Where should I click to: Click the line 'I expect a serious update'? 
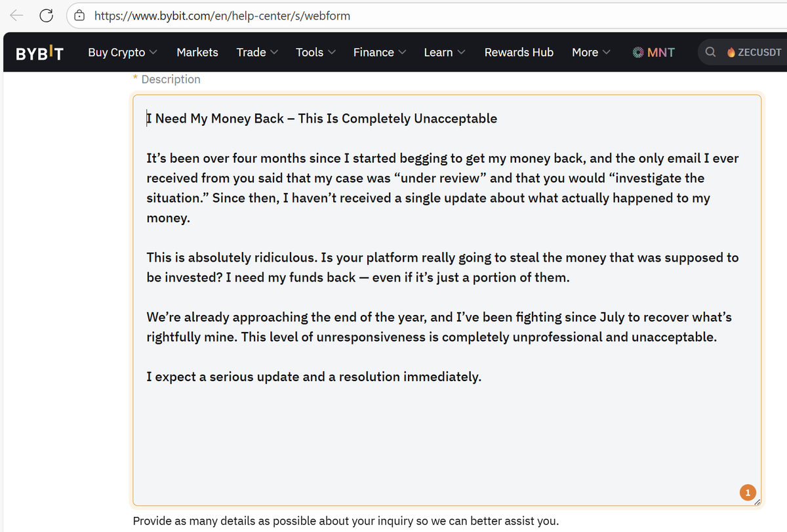[x=313, y=377]
